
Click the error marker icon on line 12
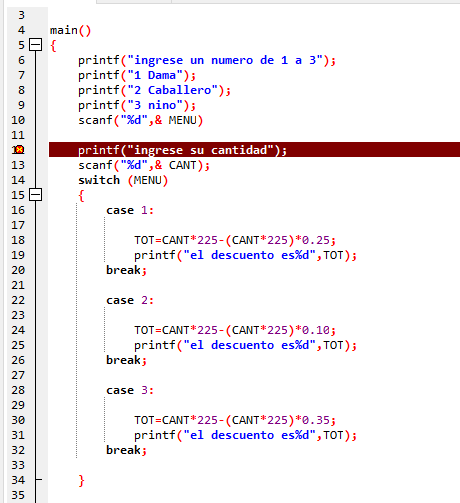[x=19, y=150]
